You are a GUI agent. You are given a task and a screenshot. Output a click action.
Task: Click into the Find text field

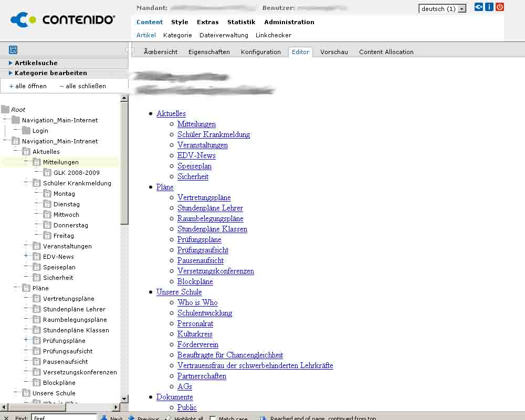point(64,418)
